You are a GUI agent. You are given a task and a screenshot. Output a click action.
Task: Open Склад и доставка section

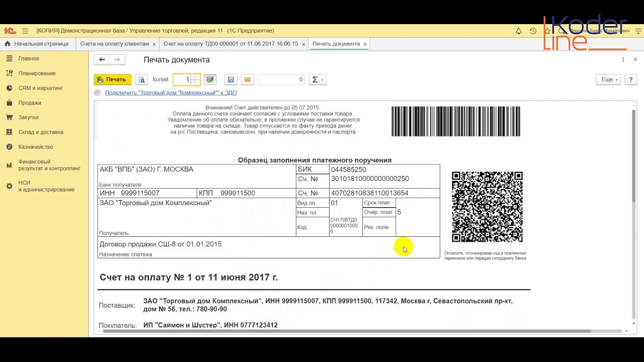pos(41,132)
